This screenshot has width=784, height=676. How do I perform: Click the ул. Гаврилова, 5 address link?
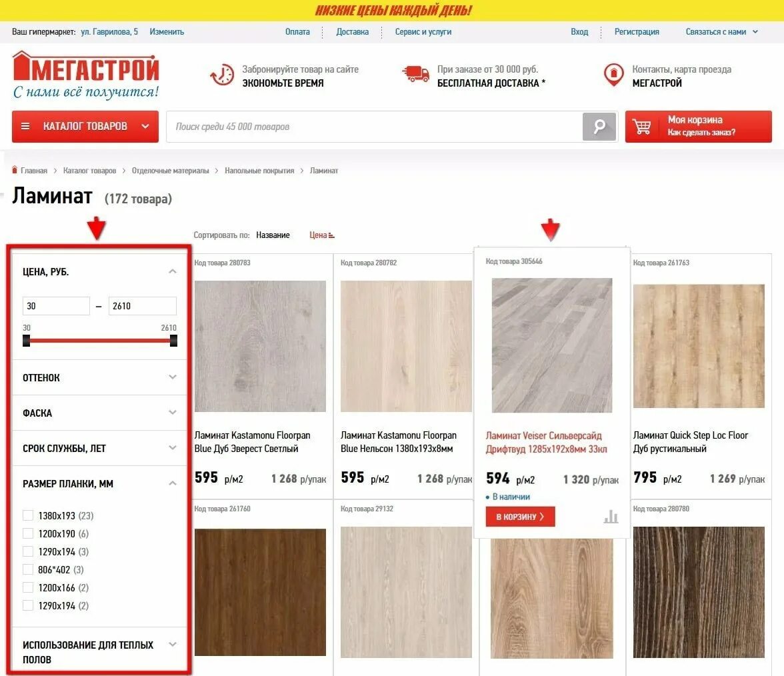coord(109,31)
